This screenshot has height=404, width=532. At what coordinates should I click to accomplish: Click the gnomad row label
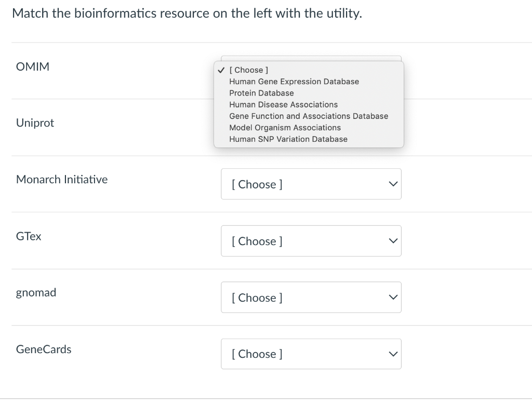36,292
